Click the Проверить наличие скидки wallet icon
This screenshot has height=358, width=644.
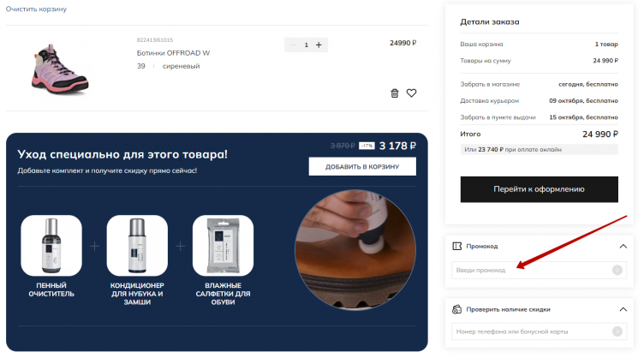[x=456, y=309]
